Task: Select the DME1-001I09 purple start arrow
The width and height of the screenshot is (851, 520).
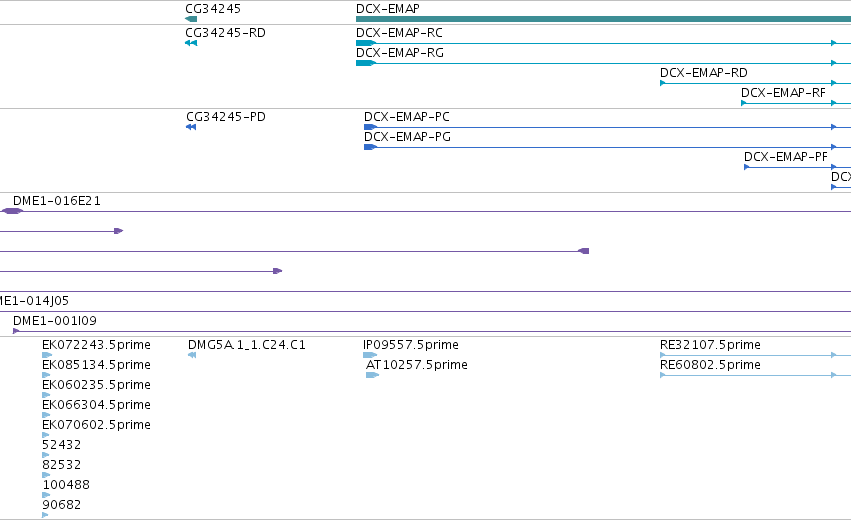Action: 16,331
